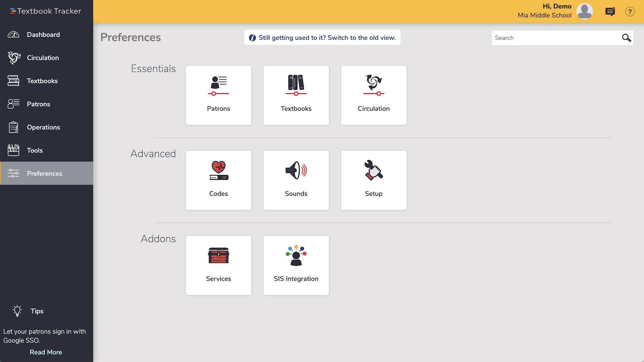Click the Operations clipboard icon in sidebar
This screenshot has width=644, height=362.
(x=14, y=127)
